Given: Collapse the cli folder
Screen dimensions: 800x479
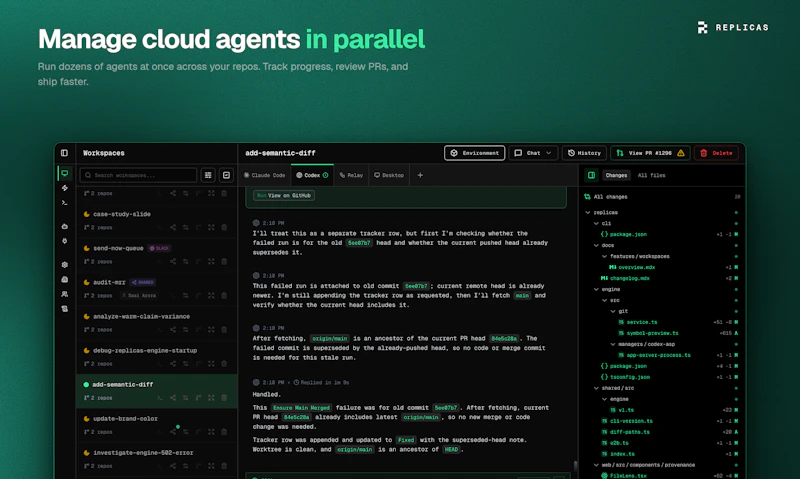Looking at the screenshot, I should pos(596,223).
